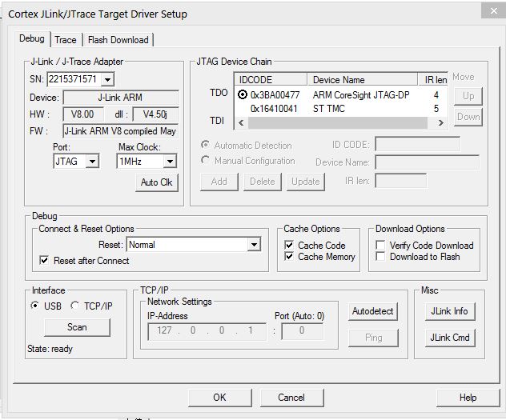Click the Device J-Link ARM field

(x=121, y=98)
